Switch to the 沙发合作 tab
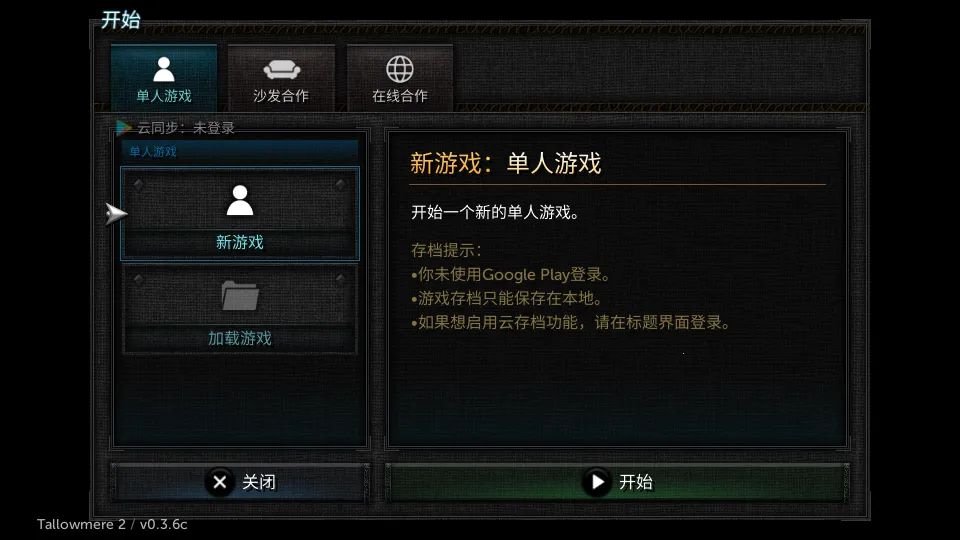960x540 pixels. (x=282, y=77)
